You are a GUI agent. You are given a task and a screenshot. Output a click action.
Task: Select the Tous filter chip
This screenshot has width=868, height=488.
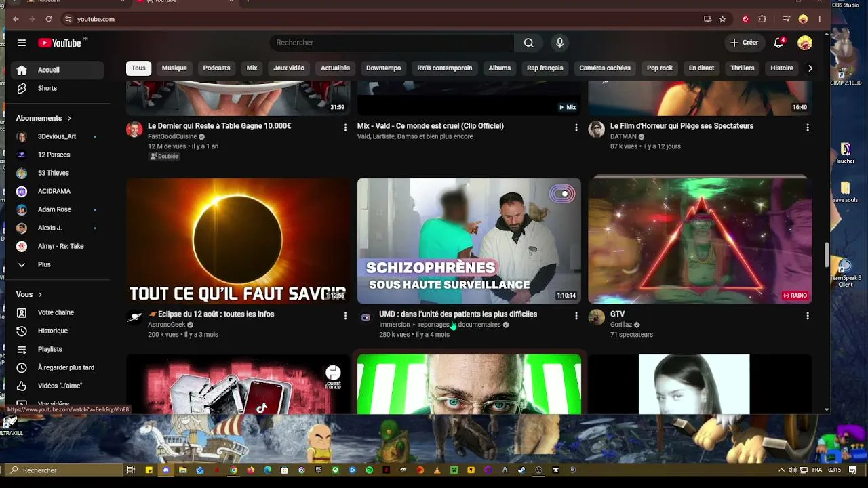[138, 68]
